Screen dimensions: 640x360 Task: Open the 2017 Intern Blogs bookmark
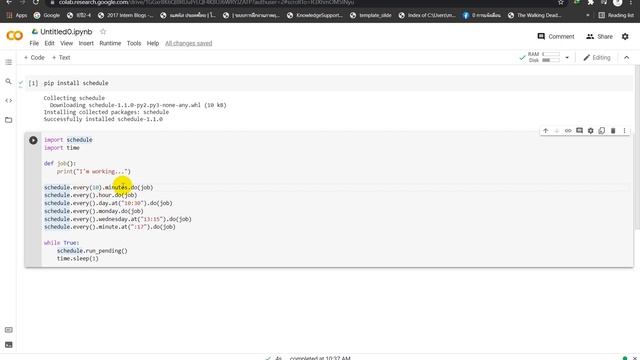125,15
